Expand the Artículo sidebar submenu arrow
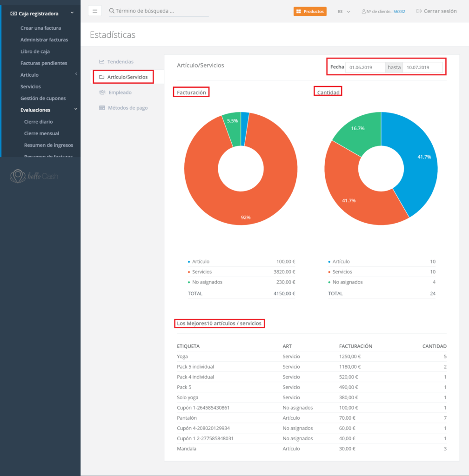The width and height of the screenshot is (469, 476). [x=76, y=74]
